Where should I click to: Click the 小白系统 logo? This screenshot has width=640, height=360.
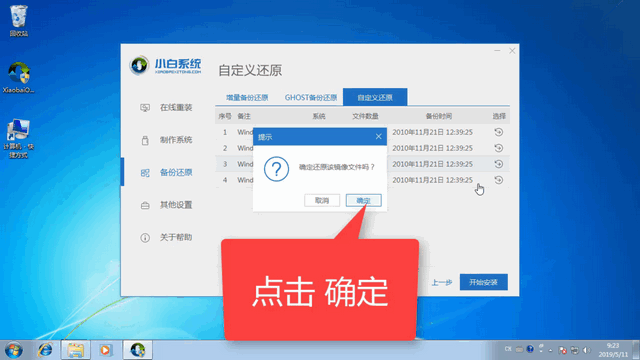(x=166, y=65)
